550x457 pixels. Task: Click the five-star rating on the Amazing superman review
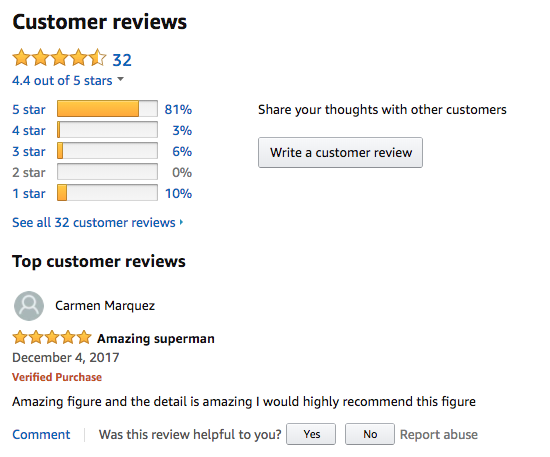tap(52, 337)
